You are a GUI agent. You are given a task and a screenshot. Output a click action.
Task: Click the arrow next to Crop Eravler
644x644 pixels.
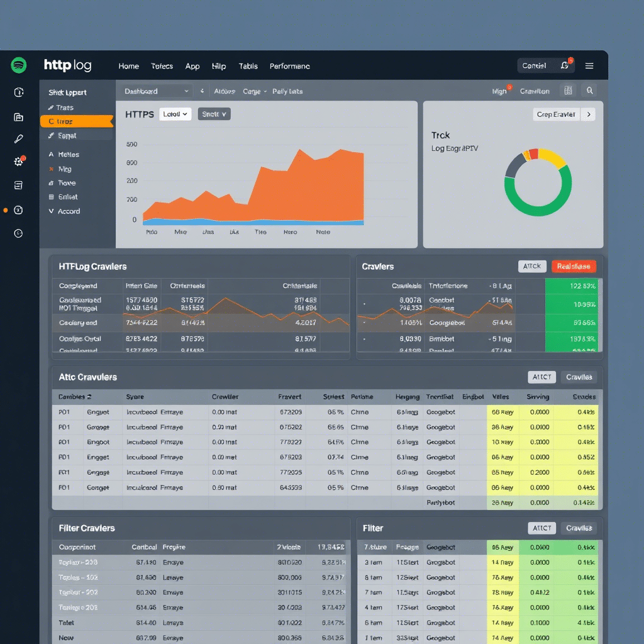point(588,114)
